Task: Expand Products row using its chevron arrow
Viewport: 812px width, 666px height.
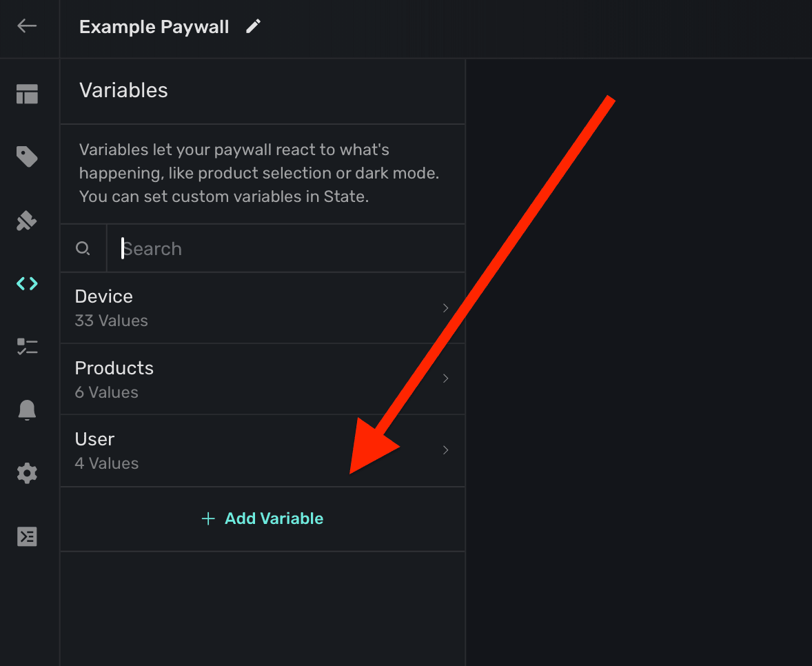Action: click(445, 379)
